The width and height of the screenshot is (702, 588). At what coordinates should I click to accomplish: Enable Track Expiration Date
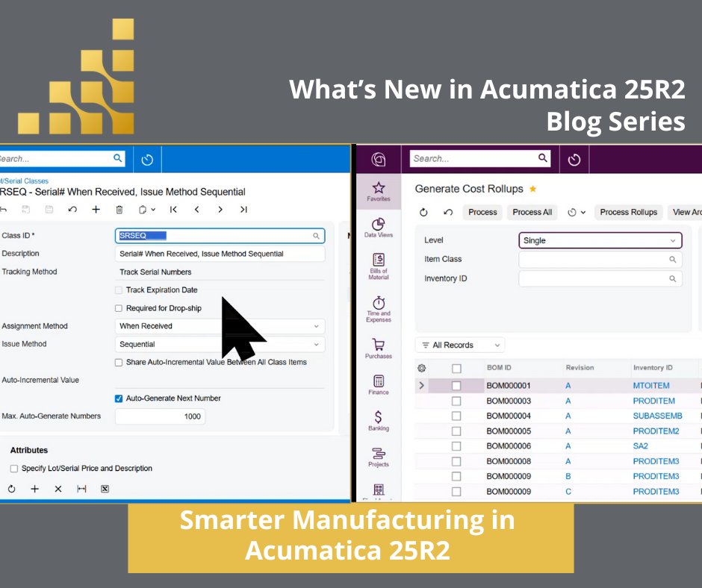tap(118, 290)
